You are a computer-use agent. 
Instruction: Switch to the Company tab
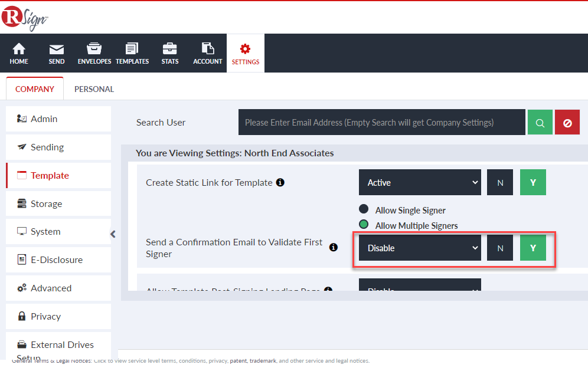pyautogui.click(x=35, y=89)
